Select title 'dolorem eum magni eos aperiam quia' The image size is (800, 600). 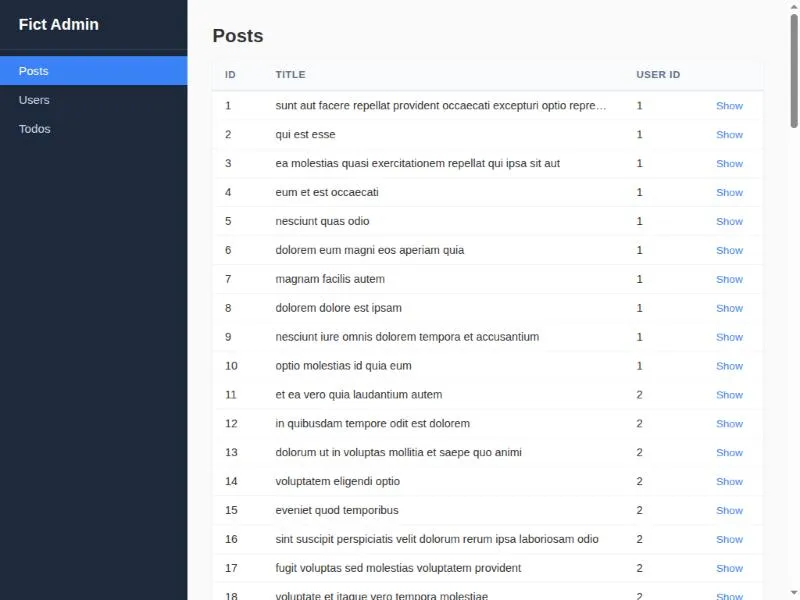point(369,250)
